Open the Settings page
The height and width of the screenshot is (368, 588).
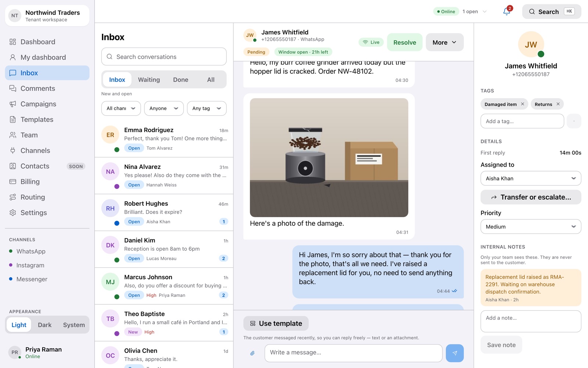pyautogui.click(x=47, y=213)
